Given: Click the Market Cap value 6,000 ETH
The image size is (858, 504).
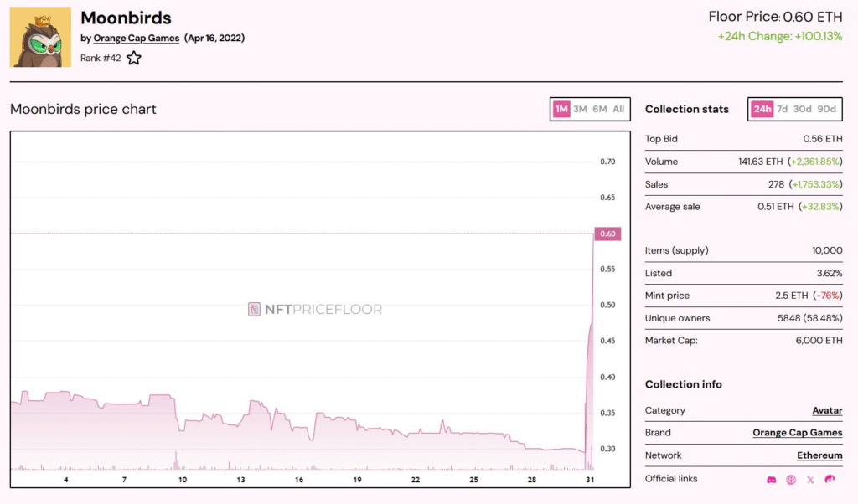Looking at the screenshot, I should [819, 341].
